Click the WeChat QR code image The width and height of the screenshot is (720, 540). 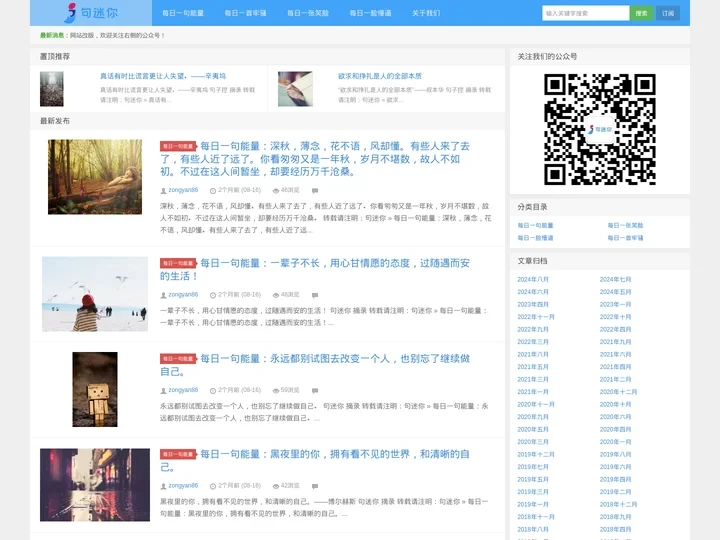click(600, 129)
